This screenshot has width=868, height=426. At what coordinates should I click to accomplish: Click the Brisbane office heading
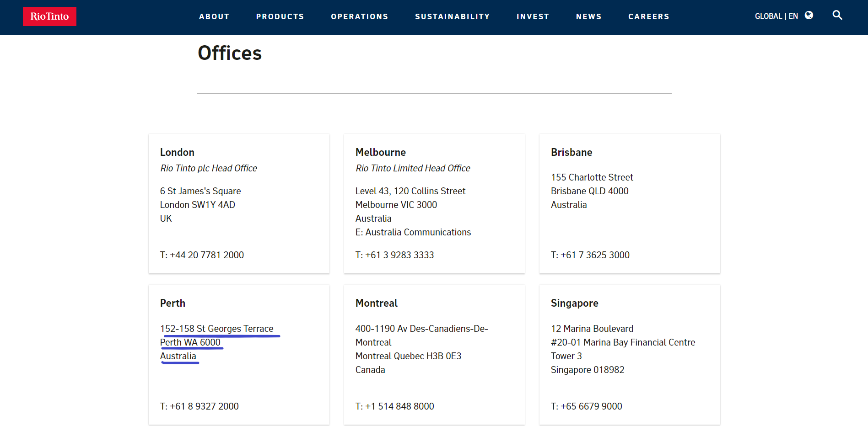[571, 152]
